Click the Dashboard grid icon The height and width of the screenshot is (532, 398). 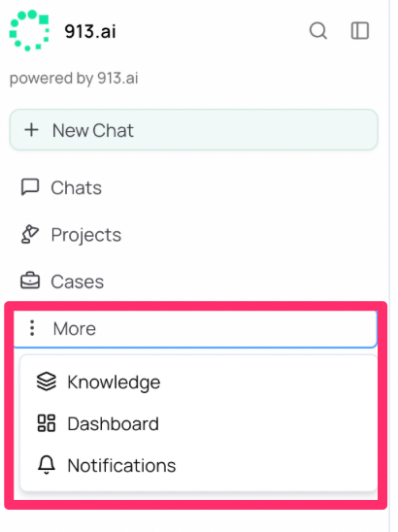click(47, 423)
